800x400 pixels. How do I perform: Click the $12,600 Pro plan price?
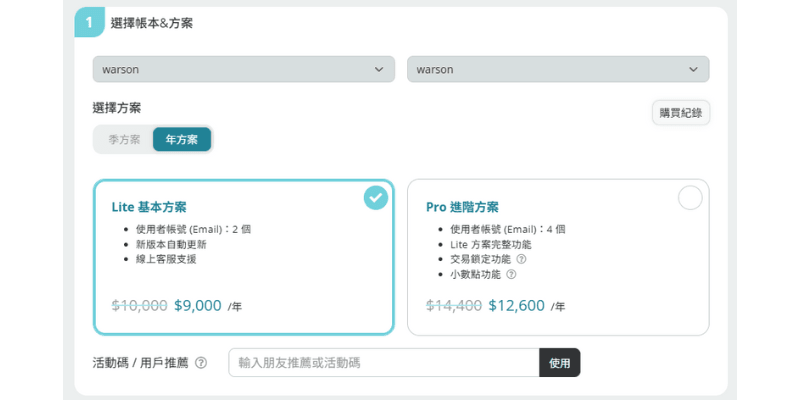click(516, 306)
